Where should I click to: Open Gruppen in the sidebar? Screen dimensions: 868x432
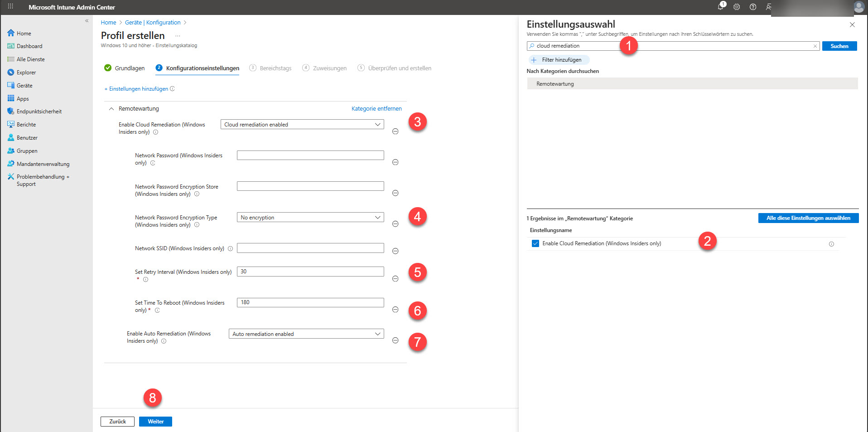(27, 151)
